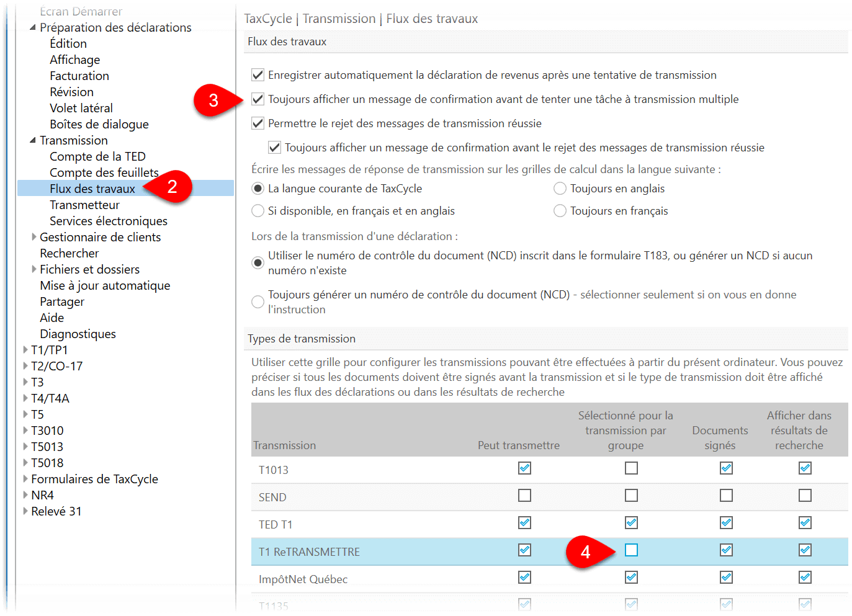Expand the T1/TP1 tree node
This screenshot has height=616, width=852.
(x=25, y=350)
